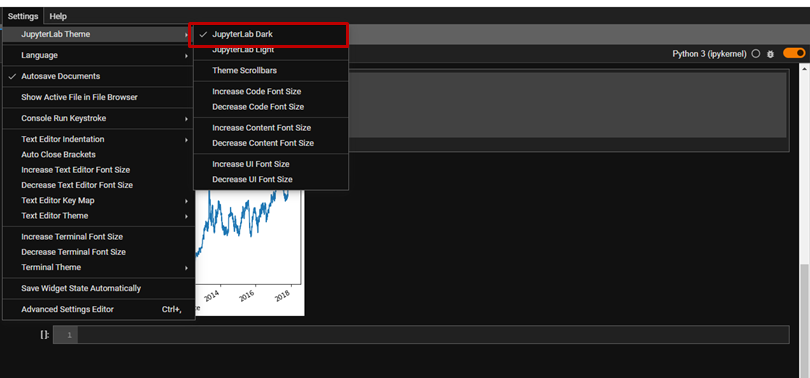Click Decrease Content Font Size
The height and width of the screenshot is (378, 810).
(271, 143)
